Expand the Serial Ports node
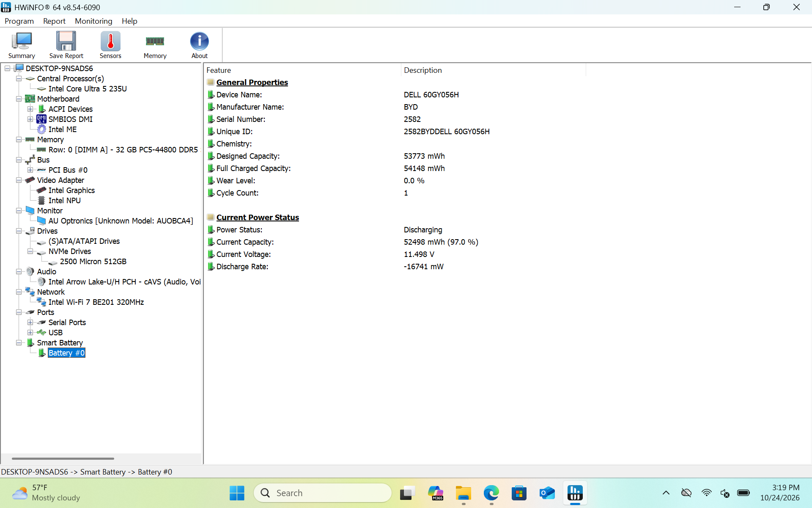The image size is (812, 508). click(x=30, y=323)
